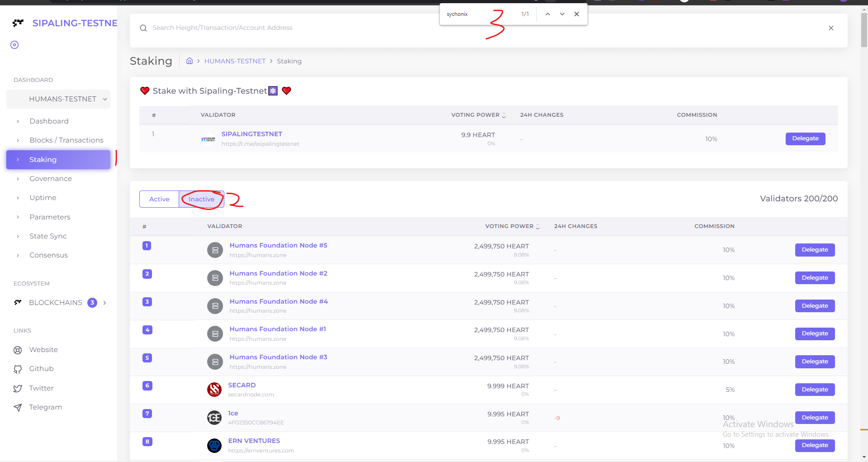Screen dimensions: 868x462
Task: Click the SECARD validator logo
Action: click(x=214, y=390)
